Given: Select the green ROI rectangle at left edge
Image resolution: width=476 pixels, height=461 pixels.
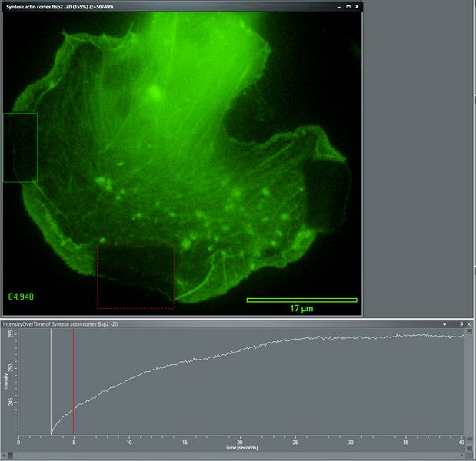Looking at the screenshot, I should [20, 148].
